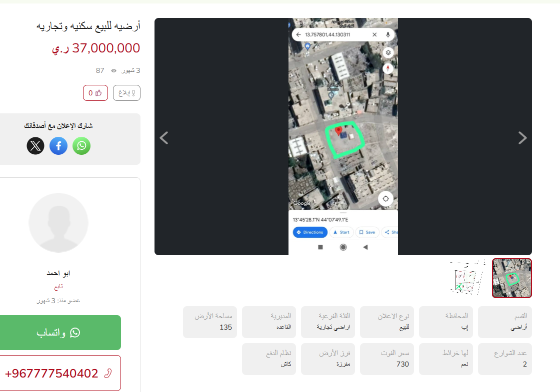Click the main satellite map image
This screenshot has width=560, height=392.
coord(343,137)
